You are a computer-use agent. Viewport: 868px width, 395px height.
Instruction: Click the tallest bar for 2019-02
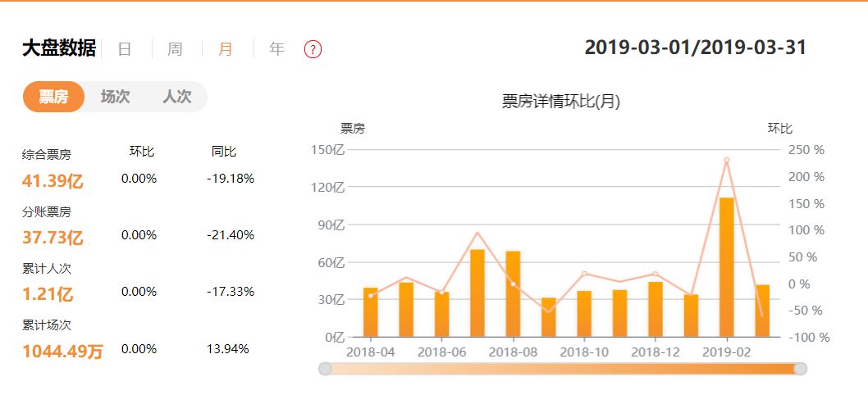pyautogui.click(x=726, y=267)
